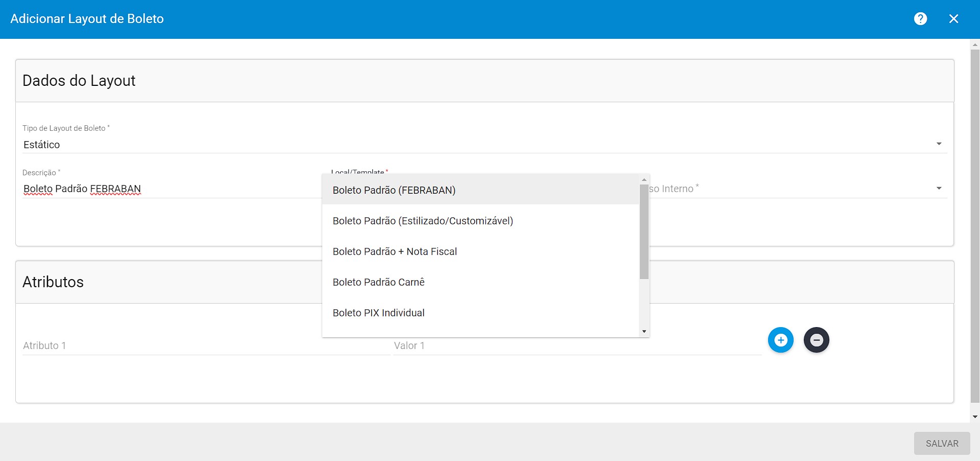
Task: Click the blue plus add attribute button
Action: tap(781, 340)
